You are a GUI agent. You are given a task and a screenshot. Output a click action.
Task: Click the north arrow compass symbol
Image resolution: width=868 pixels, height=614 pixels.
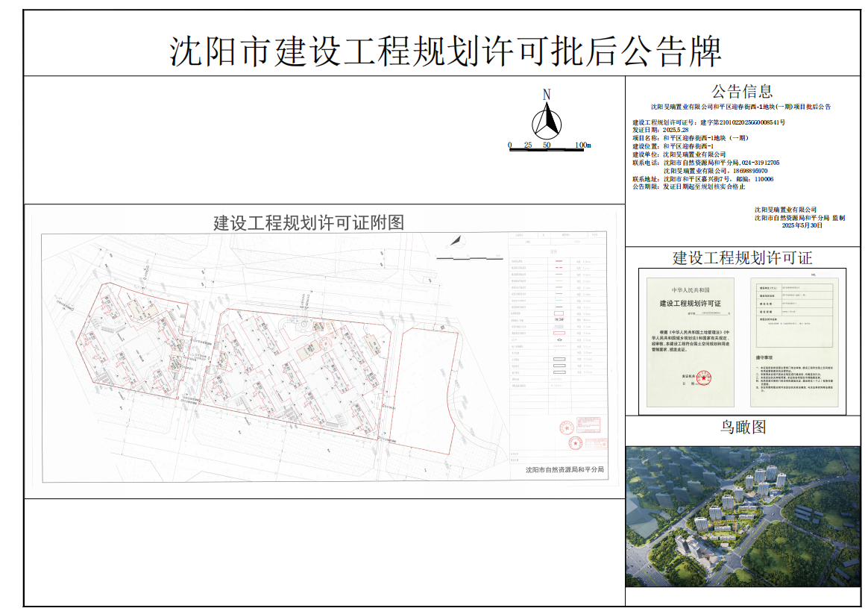tap(547, 118)
